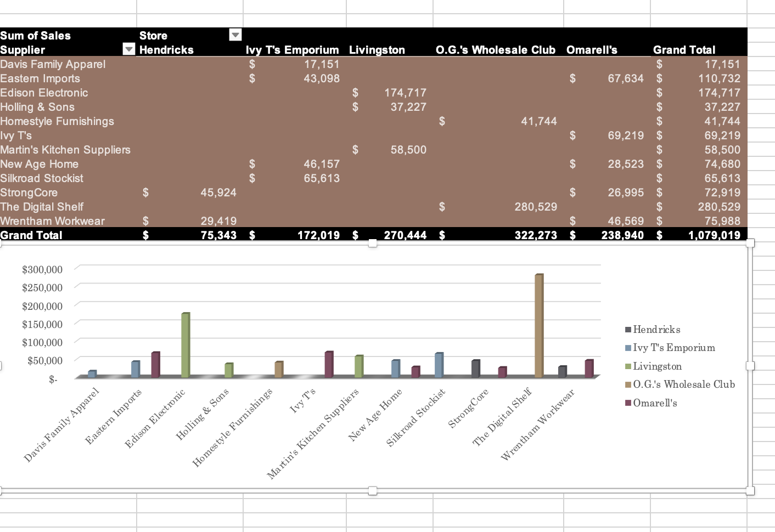Image resolution: width=775 pixels, height=532 pixels.
Task: Select the cell showing 58,500 under Livingston
Action: coord(390,149)
